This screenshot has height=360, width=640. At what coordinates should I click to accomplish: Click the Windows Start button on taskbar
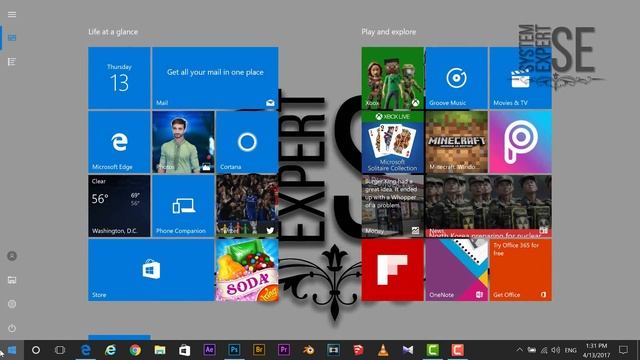[12, 350]
